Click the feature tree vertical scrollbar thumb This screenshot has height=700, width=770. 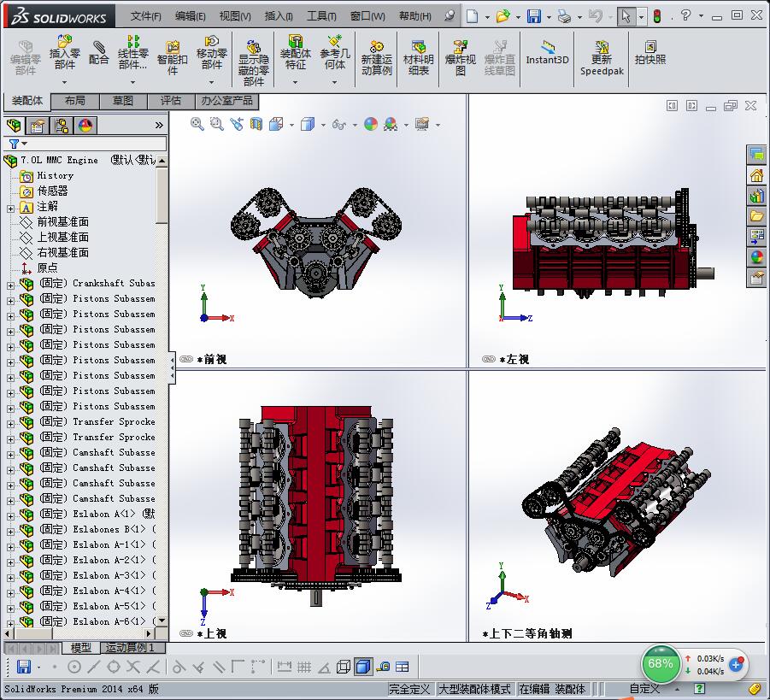pyautogui.click(x=162, y=195)
